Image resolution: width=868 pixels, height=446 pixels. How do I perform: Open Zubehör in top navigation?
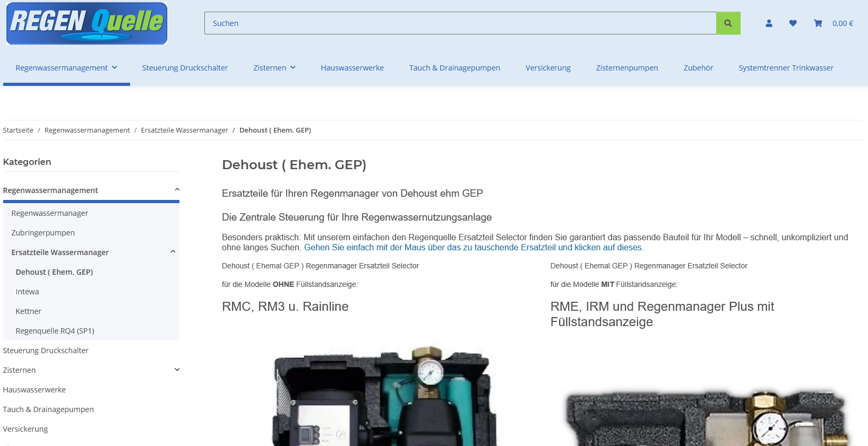click(x=698, y=68)
